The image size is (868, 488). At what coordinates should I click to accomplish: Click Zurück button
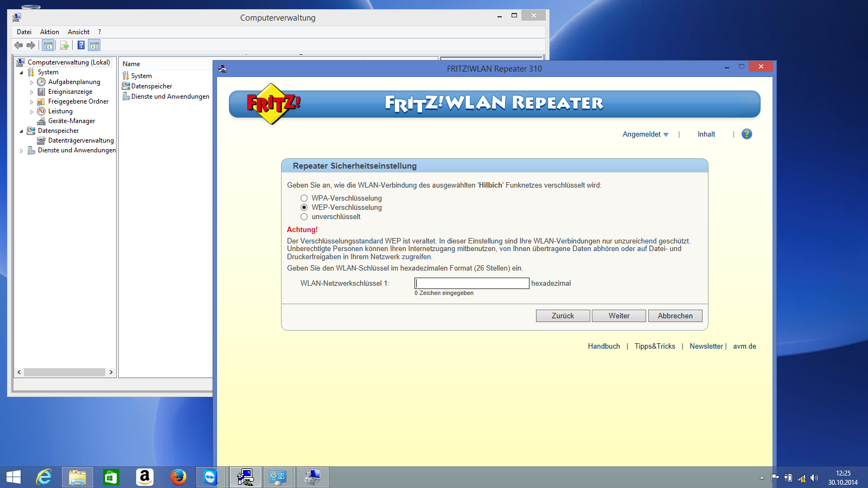pyautogui.click(x=563, y=316)
